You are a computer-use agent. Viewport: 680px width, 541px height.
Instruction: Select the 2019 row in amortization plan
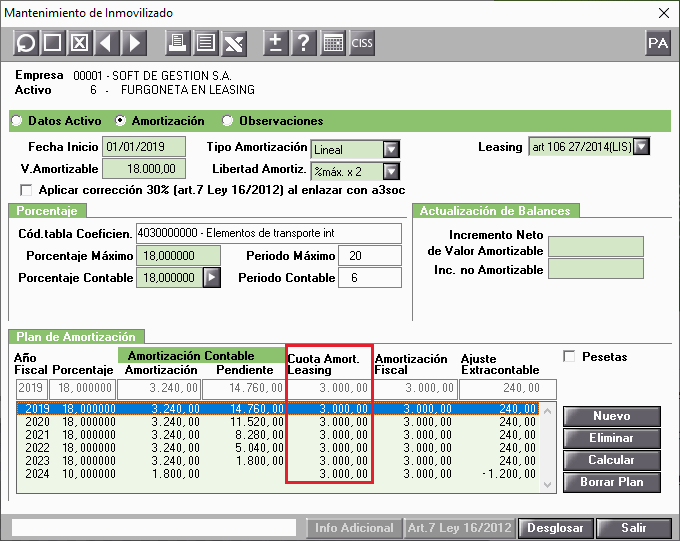click(278, 409)
